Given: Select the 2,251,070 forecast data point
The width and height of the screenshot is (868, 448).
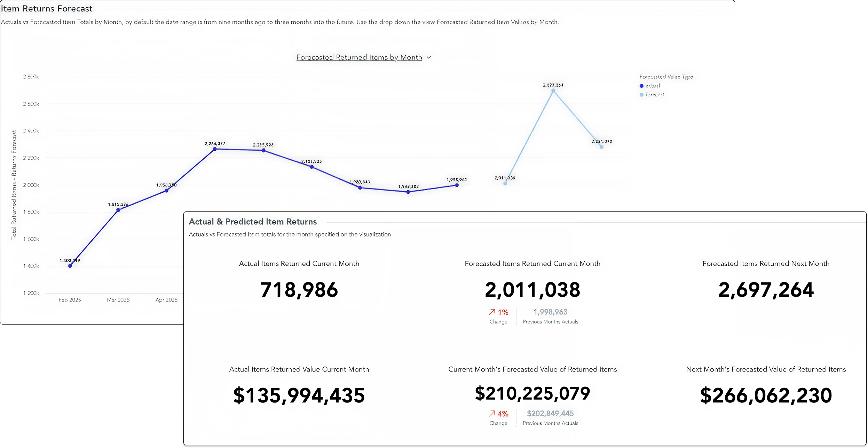Looking at the screenshot, I should (601, 147).
